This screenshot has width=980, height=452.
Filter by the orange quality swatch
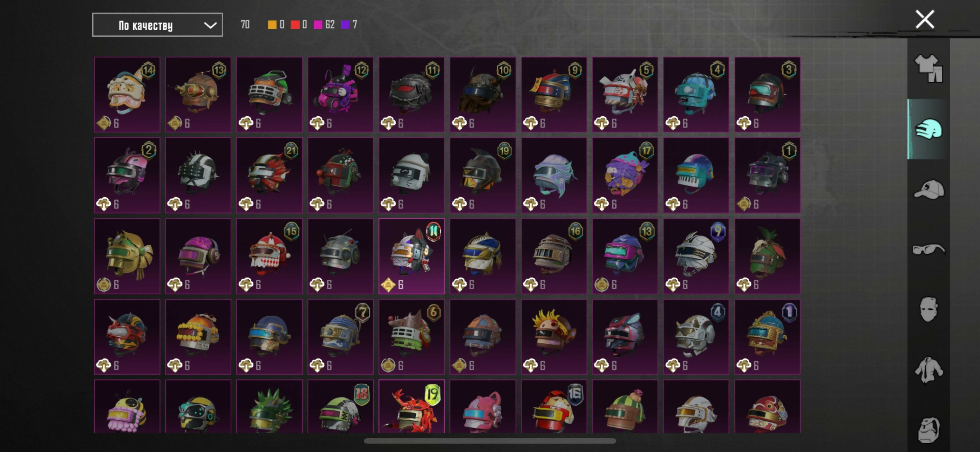click(x=272, y=25)
